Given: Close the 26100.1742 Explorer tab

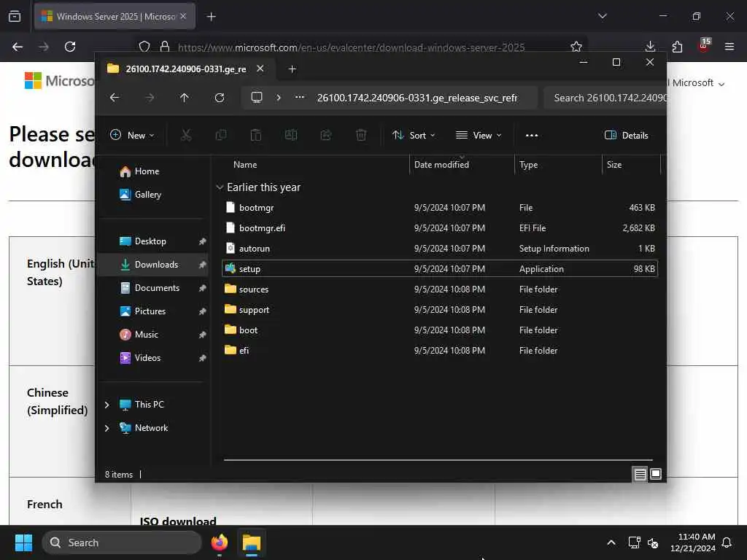Looking at the screenshot, I should point(260,69).
